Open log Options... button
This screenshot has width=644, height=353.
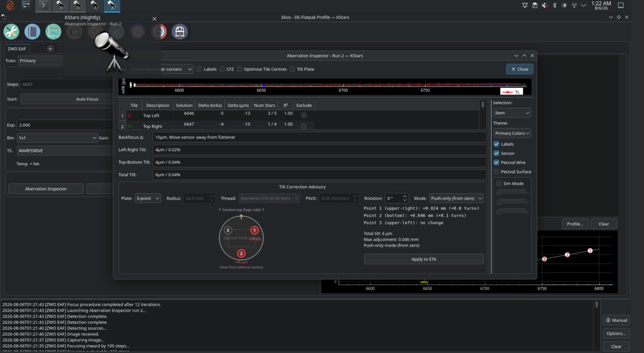tap(616, 333)
